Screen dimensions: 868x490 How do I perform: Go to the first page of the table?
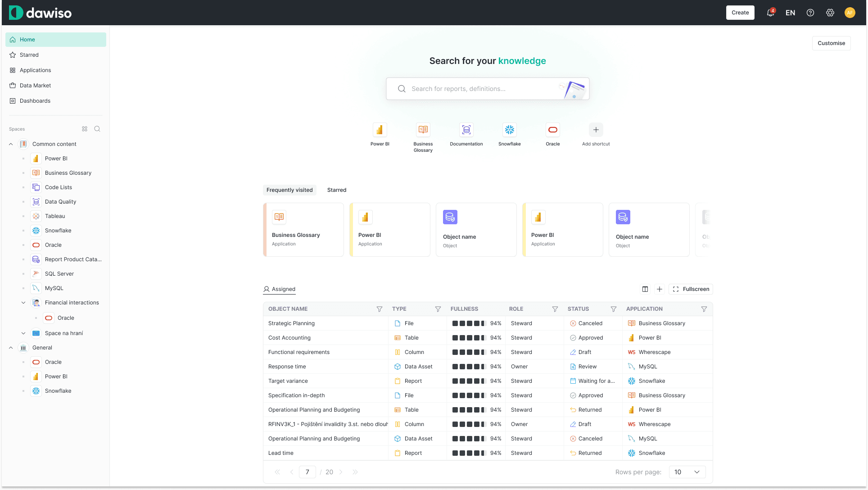pyautogui.click(x=277, y=472)
